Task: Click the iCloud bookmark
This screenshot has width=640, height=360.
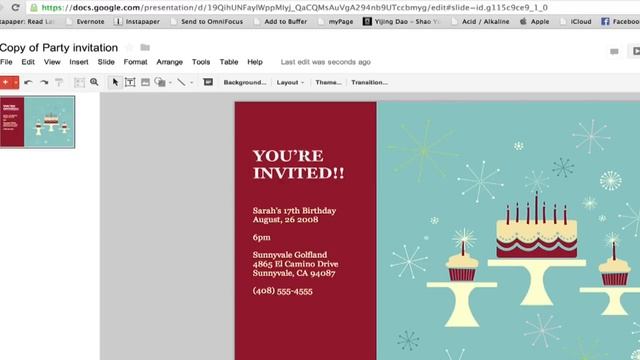Action: [x=576, y=22]
